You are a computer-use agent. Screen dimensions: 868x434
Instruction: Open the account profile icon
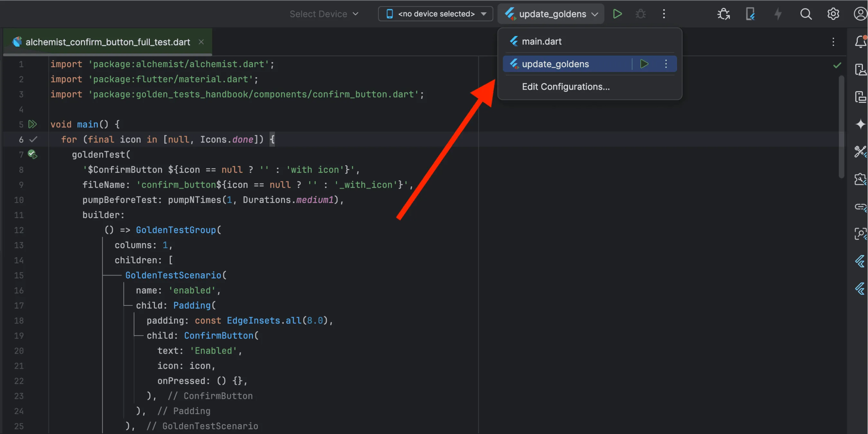[x=860, y=14]
